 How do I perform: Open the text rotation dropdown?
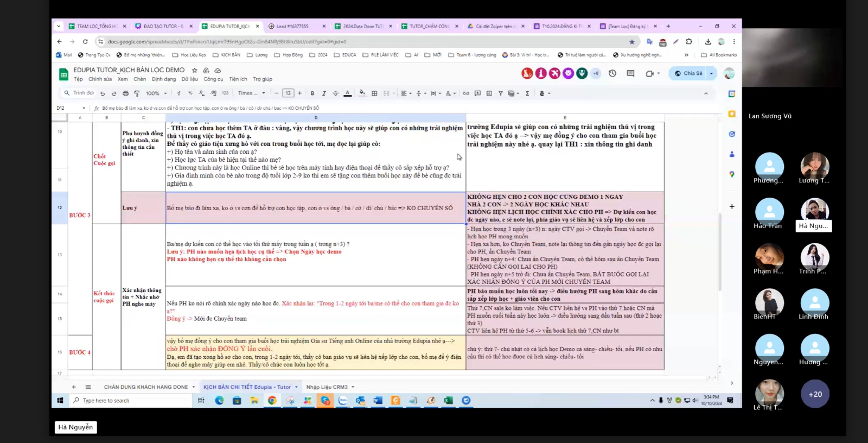451,93
